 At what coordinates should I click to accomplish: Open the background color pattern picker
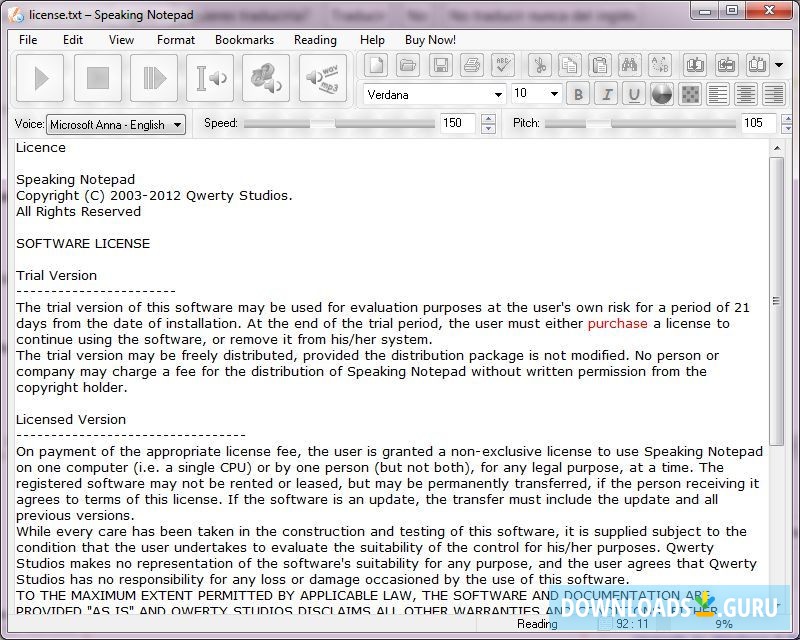tap(690, 94)
